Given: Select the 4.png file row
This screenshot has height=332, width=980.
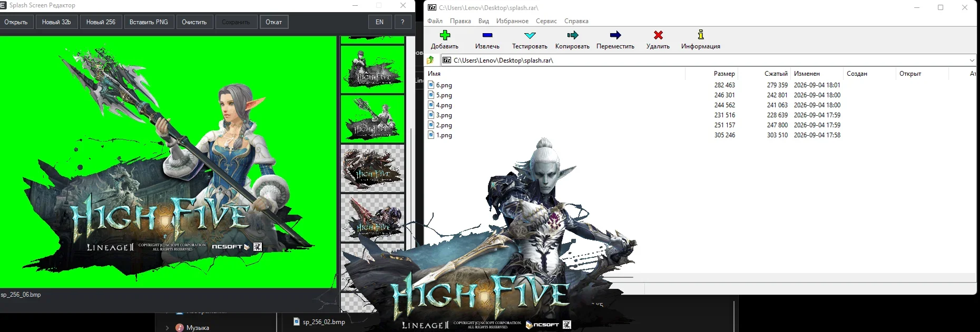Looking at the screenshot, I should point(701,105).
